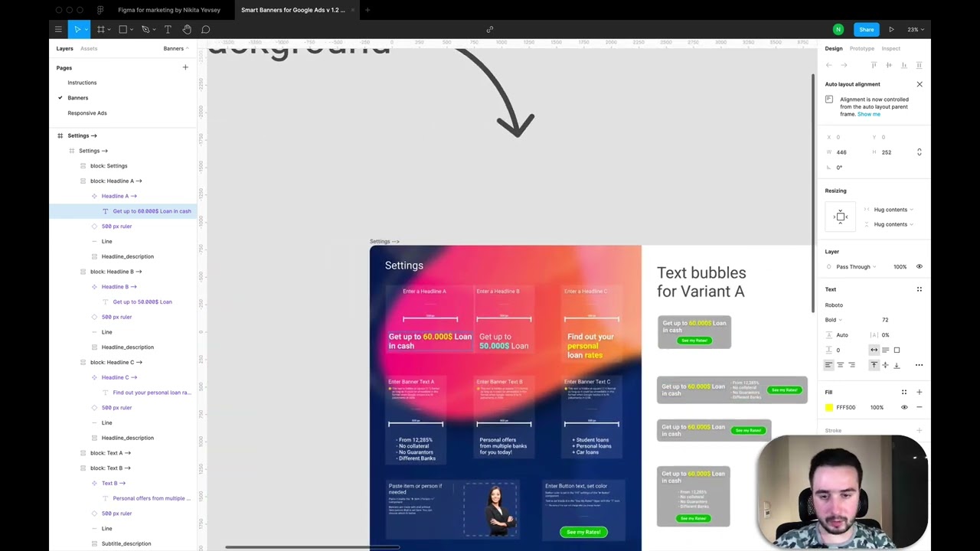Screen dimensions: 980x551
Task: Click the user avatar N
Action: (838, 29)
